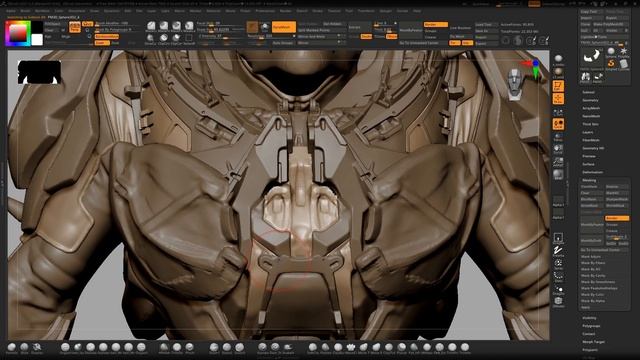The height and width of the screenshot is (360, 640).
Task: Click the orange Draw icon below Edit
Action: 558,99
